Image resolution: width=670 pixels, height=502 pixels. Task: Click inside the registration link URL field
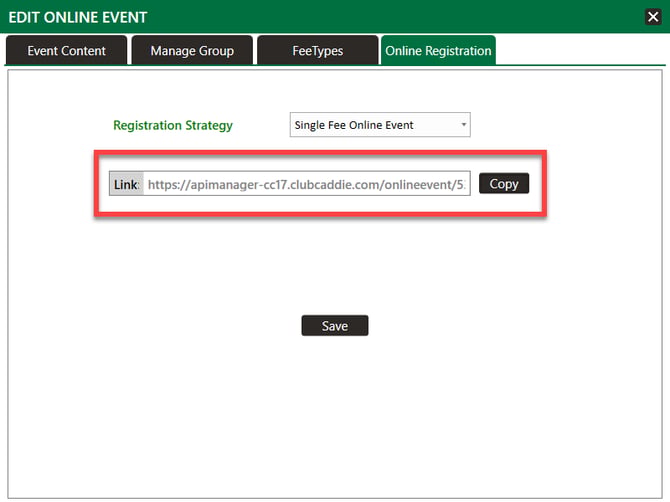pyautogui.click(x=306, y=184)
